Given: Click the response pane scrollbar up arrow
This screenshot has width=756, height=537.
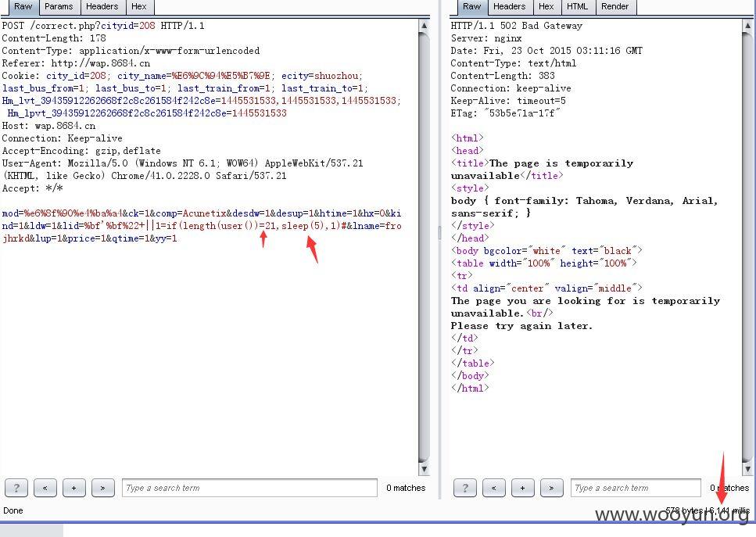Looking at the screenshot, I should point(747,26).
